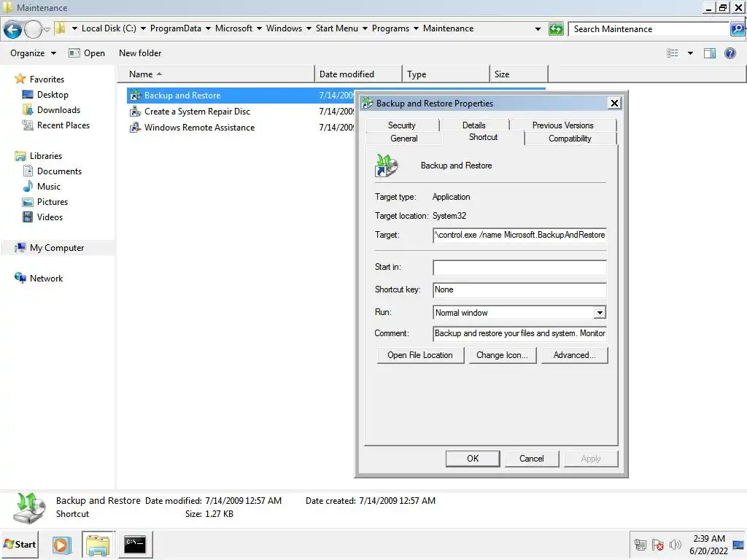Expand the Microsoft breadcrumb arrow
This screenshot has height=560, width=747.
pyautogui.click(x=259, y=28)
